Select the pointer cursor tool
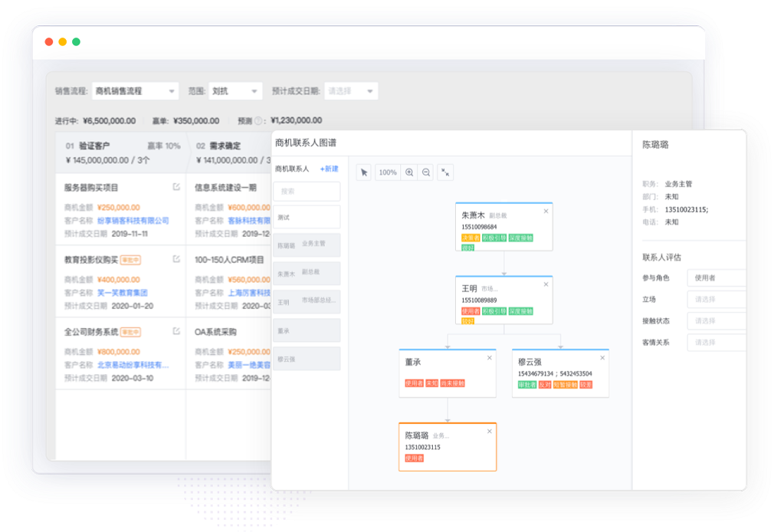The height and width of the screenshot is (532, 774). [x=364, y=172]
